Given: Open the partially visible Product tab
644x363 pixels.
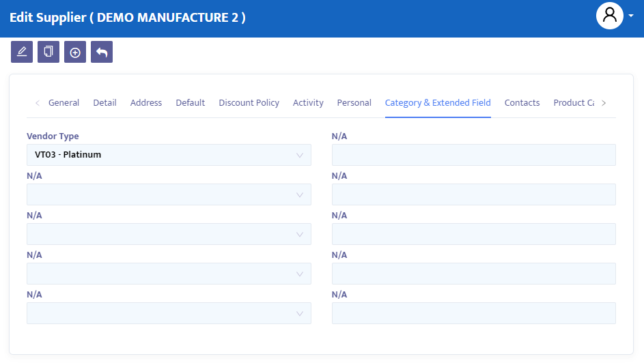Looking at the screenshot, I should coord(574,103).
